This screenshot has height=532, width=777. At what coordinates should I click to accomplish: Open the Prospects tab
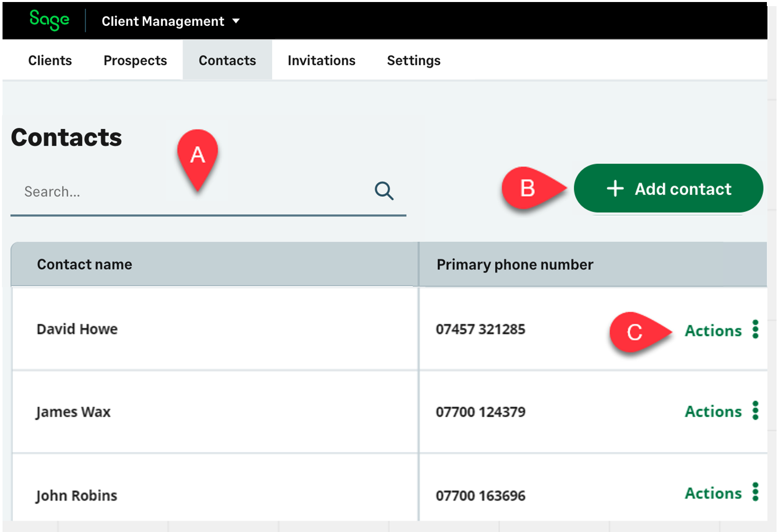[x=135, y=61]
